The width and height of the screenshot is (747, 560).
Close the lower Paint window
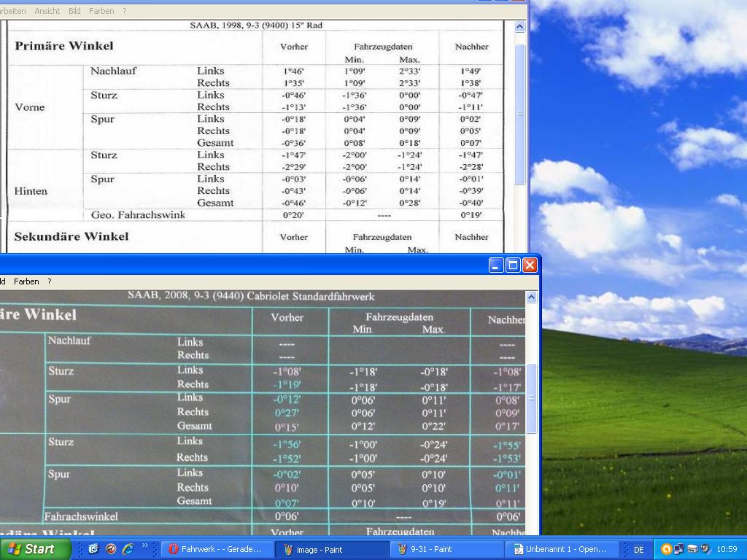coord(530,265)
